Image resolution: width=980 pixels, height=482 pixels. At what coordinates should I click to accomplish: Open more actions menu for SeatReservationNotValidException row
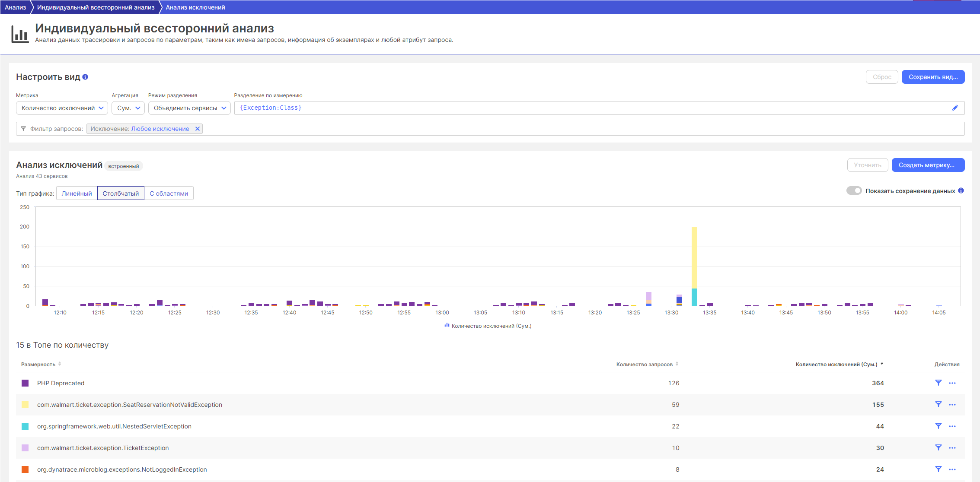tap(952, 405)
